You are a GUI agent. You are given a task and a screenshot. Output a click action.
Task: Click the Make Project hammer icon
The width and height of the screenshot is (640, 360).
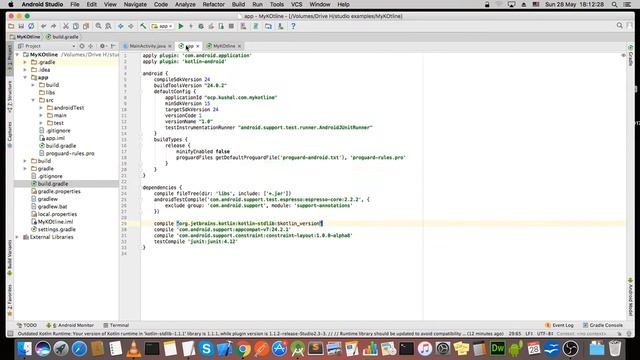click(143, 26)
